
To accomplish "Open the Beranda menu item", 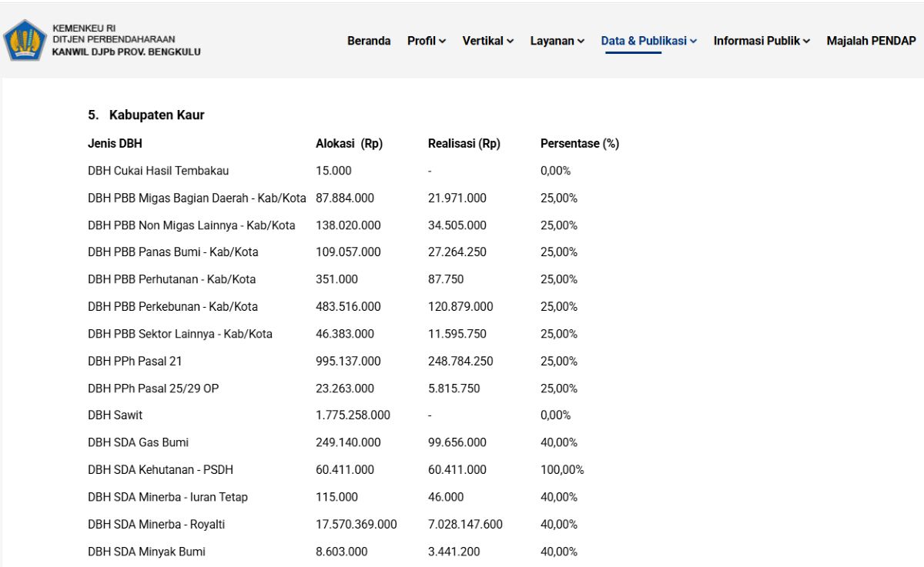I will click(x=369, y=41).
